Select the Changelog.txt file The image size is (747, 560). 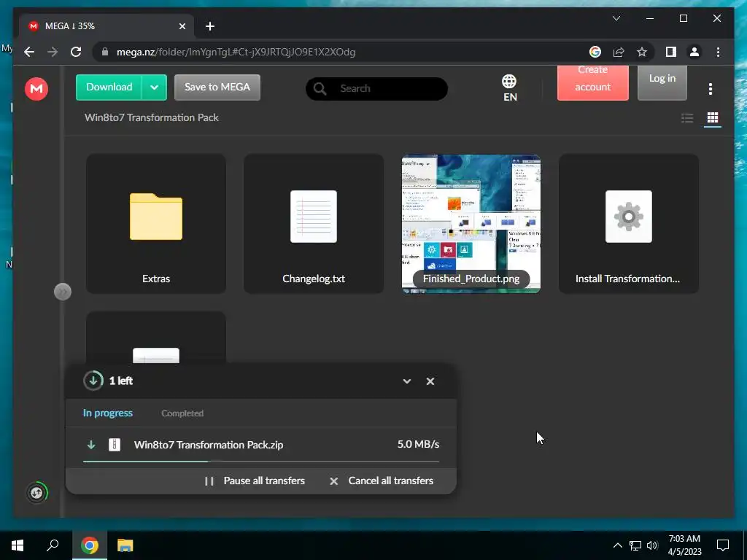(x=314, y=223)
